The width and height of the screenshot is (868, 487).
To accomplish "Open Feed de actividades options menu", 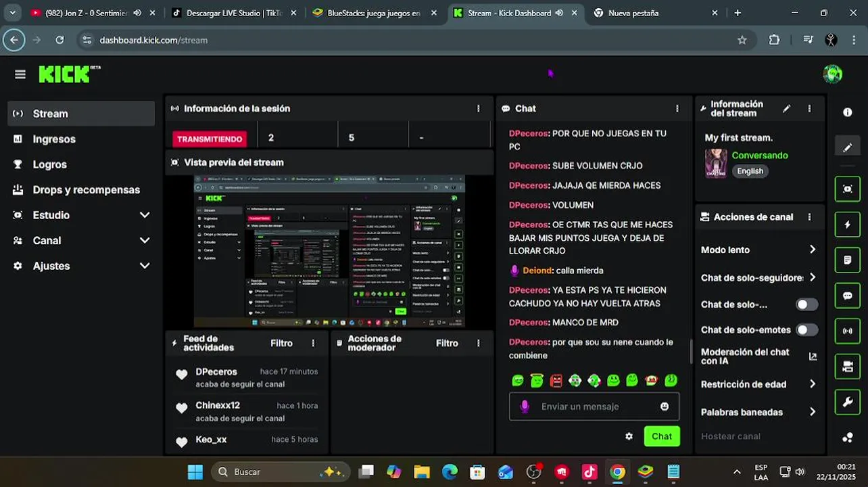I will [x=313, y=343].
